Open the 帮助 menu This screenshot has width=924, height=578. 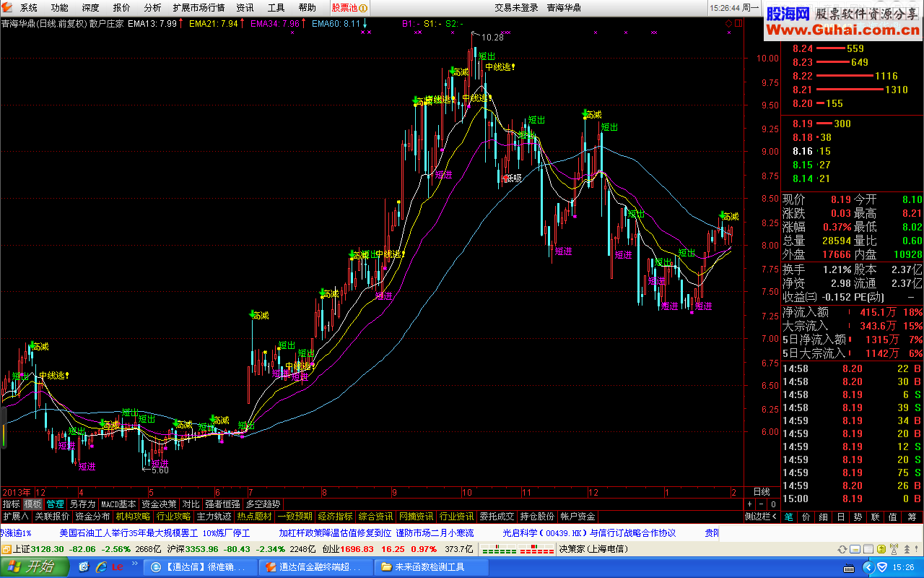[x=307, y=8]
